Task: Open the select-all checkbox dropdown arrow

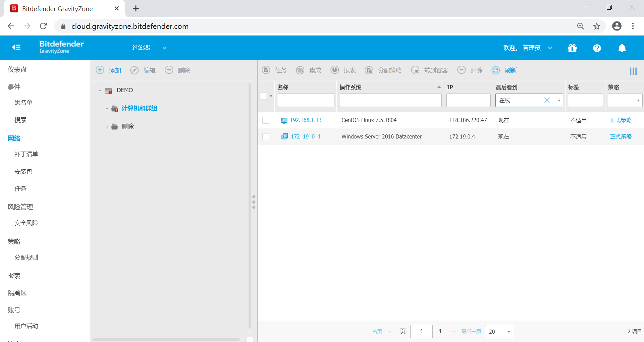Action: click(x=271, y=96)
